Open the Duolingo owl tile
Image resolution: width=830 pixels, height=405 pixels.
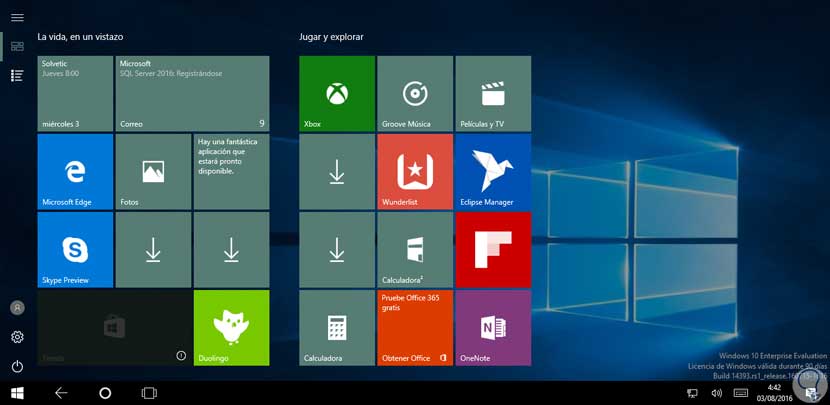(x=231, y=328)
